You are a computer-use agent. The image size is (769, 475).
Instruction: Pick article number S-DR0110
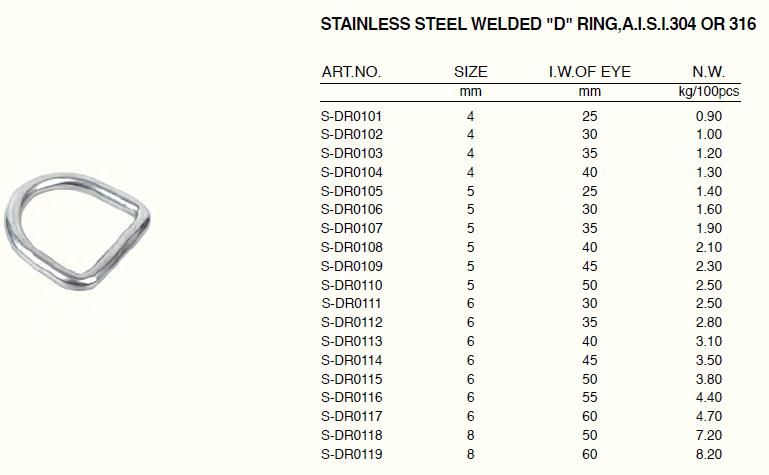coord(351,285)
